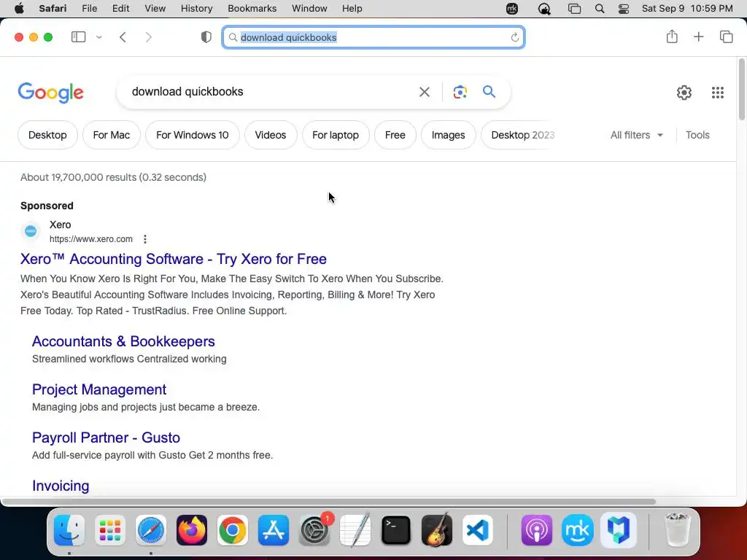
Task: Launch Firefox from the Dock
Action: (192, 530)
